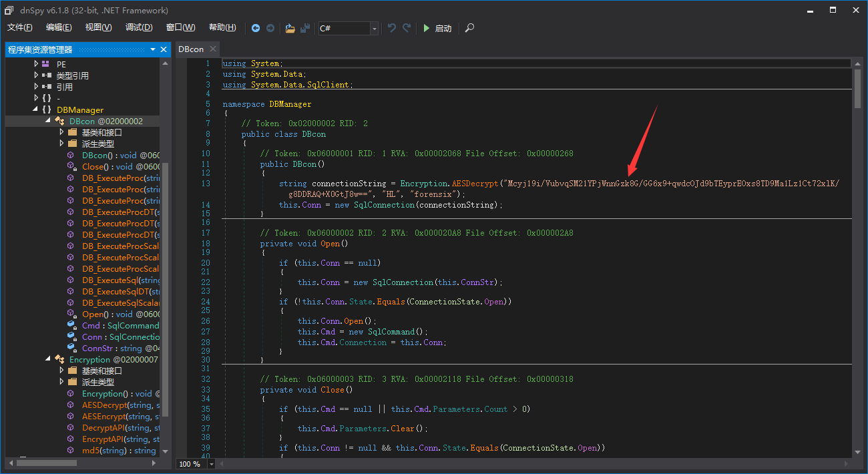This screenshot has height=474, width=868.
Task: Click the namespace braces icon beside DBManager
Action: (x=46, y=109)
